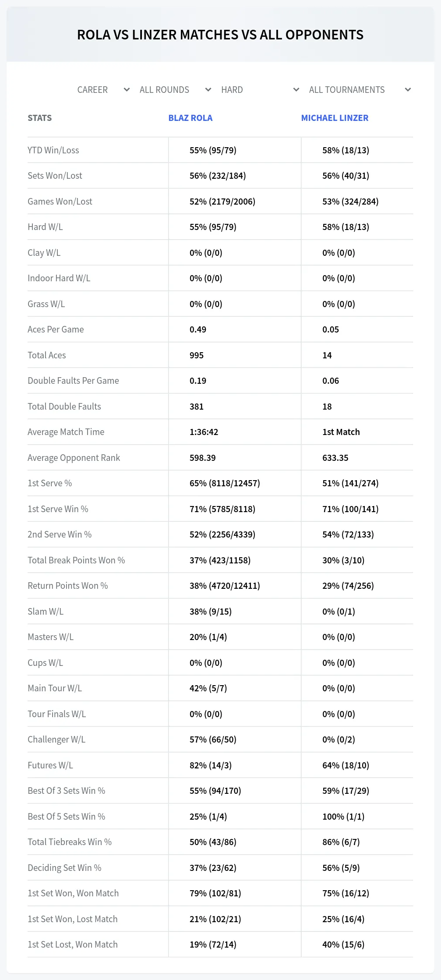Expand the ALL ROUNDS dropdown

click(x=175, y=90)
